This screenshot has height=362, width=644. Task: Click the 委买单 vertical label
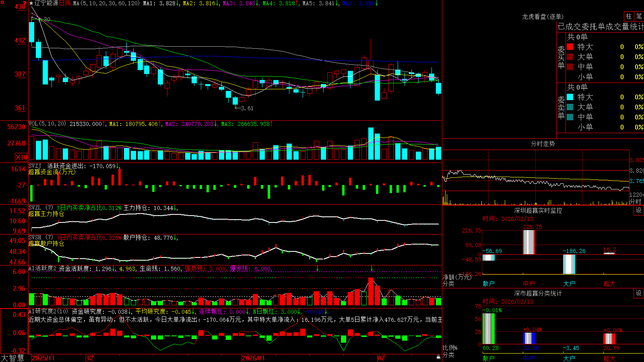561,58
